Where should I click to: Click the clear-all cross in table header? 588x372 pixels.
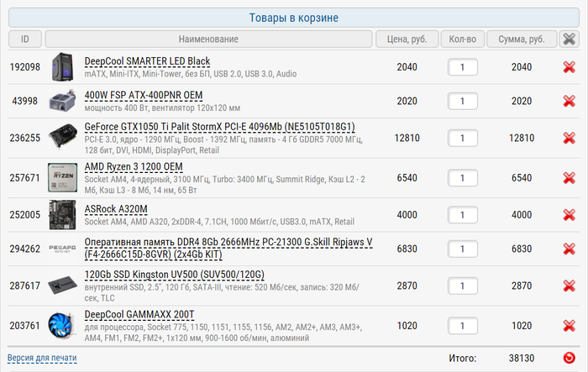[x=569, y=39]
